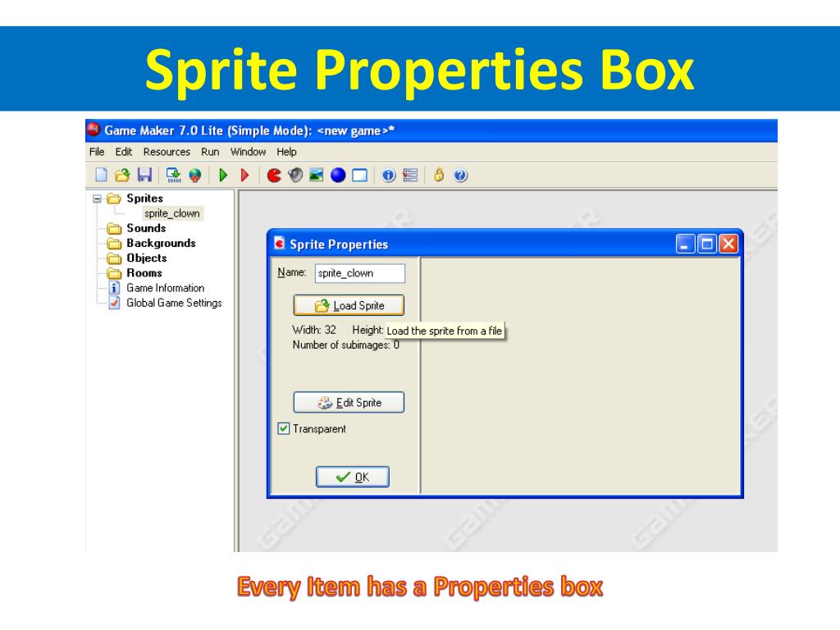Screen dimensions: 840x630
Task: Open an existing game via folder icon
Action: click(123, 175)
